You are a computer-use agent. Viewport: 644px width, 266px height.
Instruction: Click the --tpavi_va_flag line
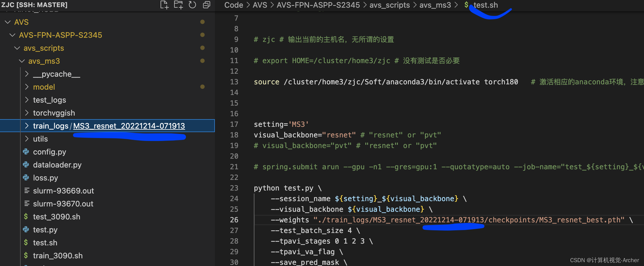[x=307, y=252]
